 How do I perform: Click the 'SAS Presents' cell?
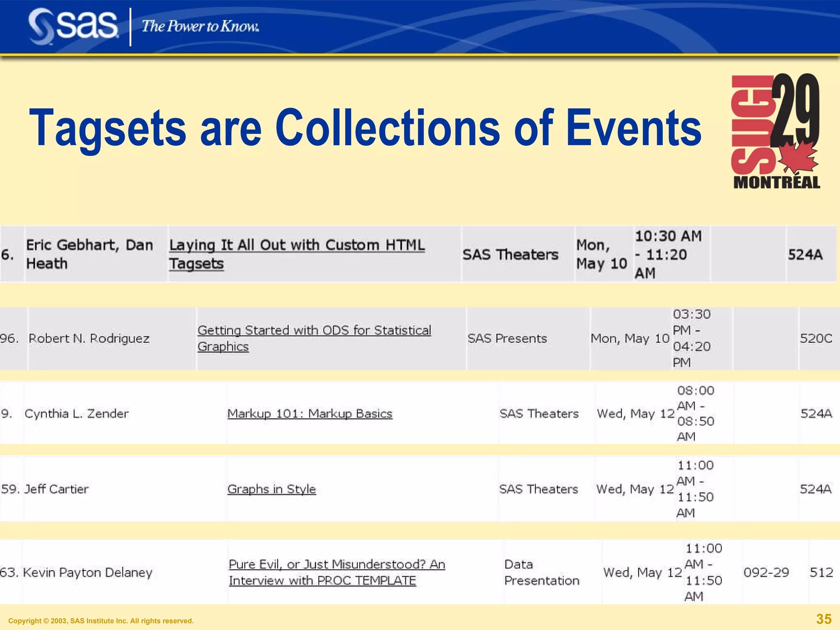point(507,338)
